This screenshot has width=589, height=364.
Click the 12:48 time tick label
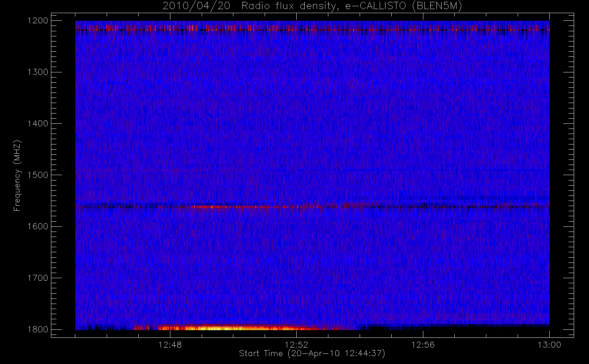point(170,345)
